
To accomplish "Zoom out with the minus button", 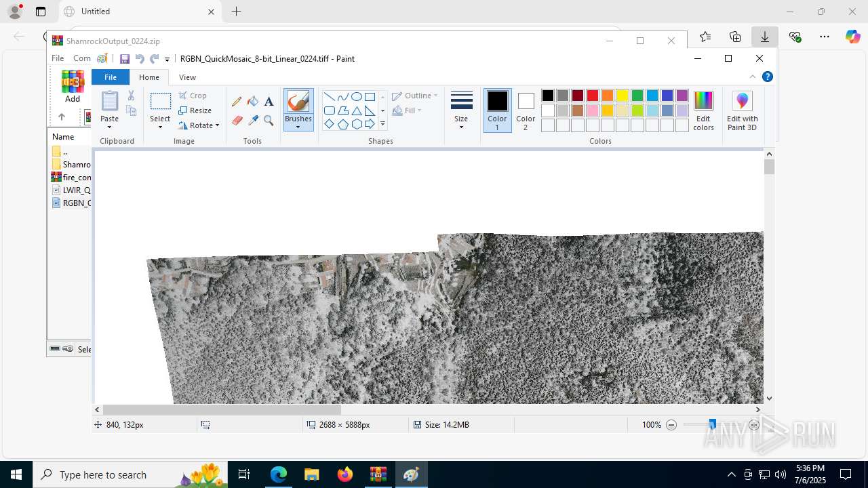I will pyautogui.click(x=671, y=425).
